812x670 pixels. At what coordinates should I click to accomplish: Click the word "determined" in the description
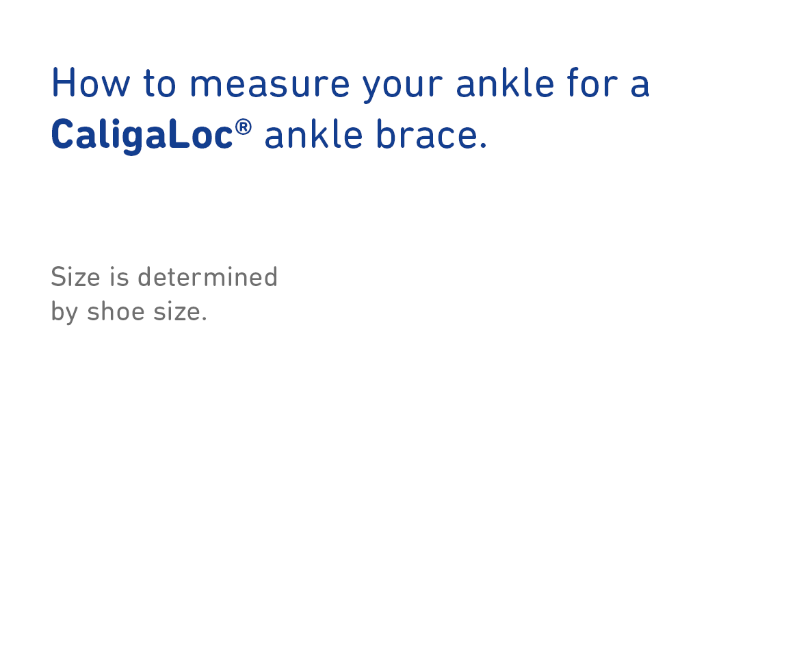point(207,277)
